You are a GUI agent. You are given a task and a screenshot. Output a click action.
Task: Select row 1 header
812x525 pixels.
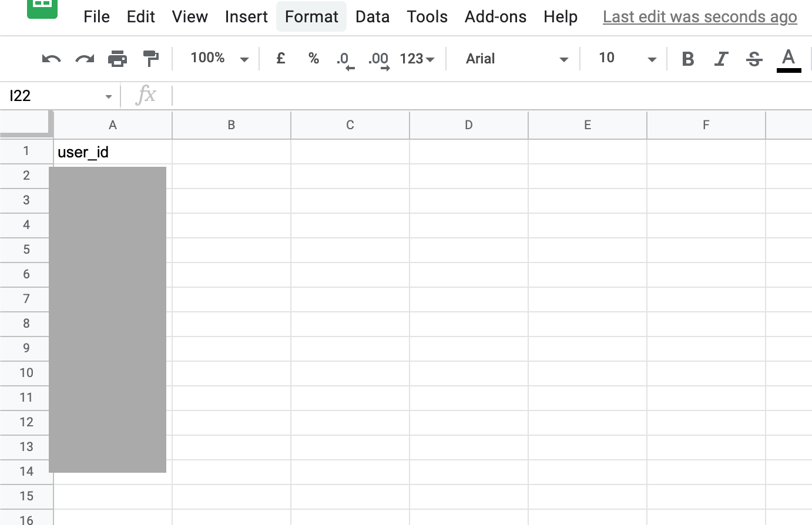pos(26,151)
